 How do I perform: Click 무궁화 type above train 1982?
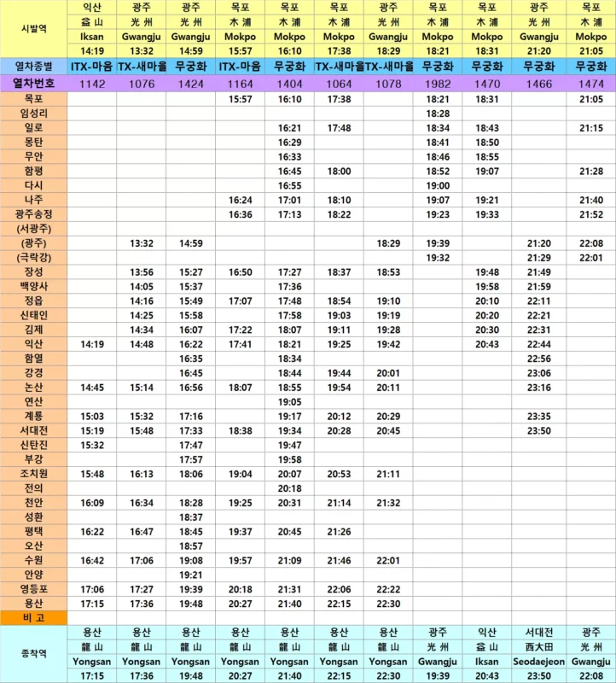[438, 67]
